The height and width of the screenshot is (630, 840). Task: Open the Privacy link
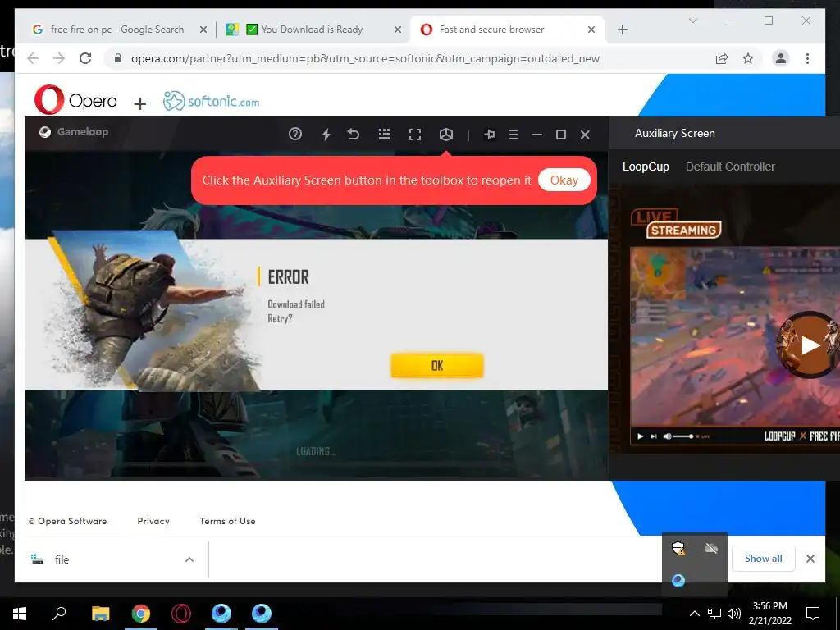pyautogui.click(x=153, y=521)
